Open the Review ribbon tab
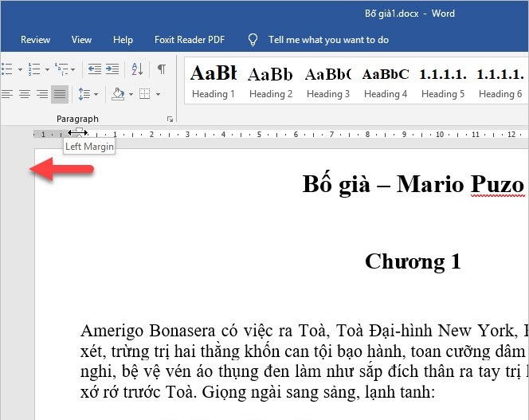Screen dimensions: 529x420 (x=35, y=40)
